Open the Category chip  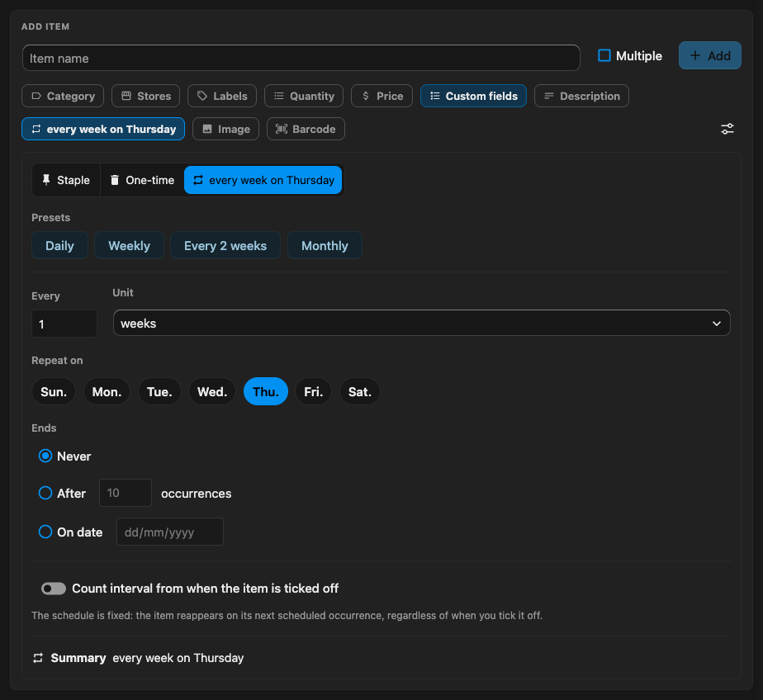tap(63, 96)
